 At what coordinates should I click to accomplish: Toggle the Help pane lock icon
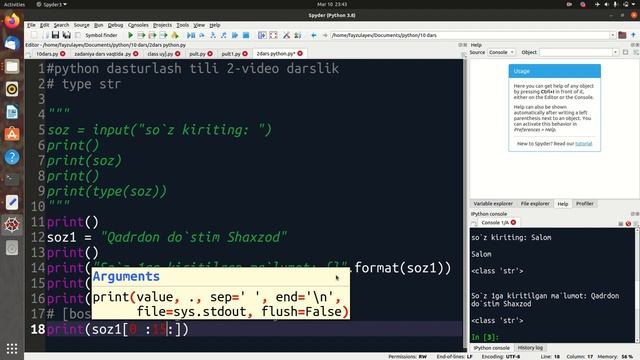(x=626, y=52)
